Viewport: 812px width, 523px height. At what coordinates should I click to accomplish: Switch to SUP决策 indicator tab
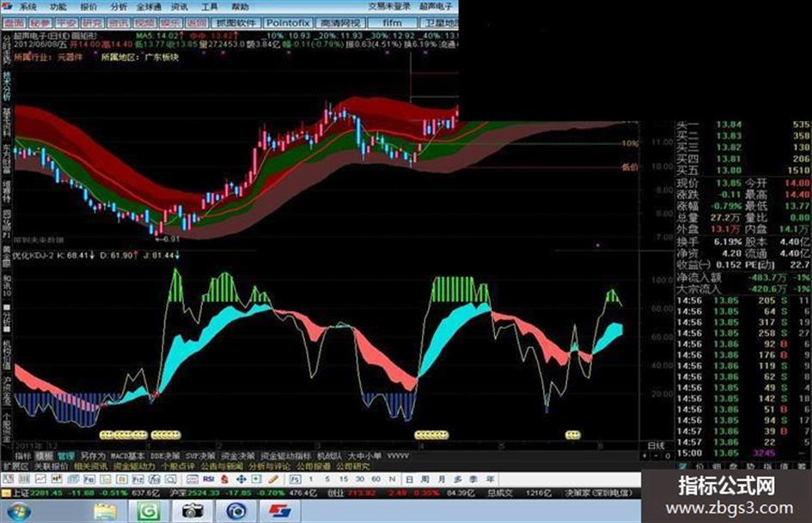(200, 456)
